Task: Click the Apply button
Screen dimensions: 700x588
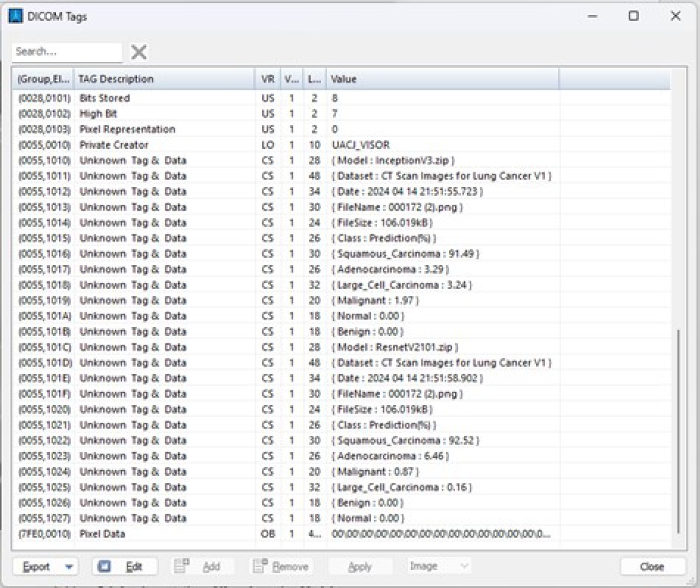Action: click(x=359, y=567)
